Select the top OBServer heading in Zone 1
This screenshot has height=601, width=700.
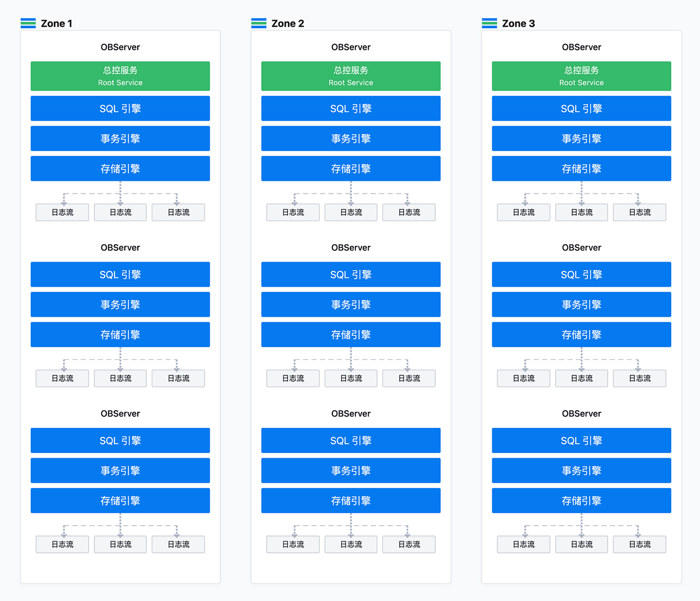coord(120,47)
